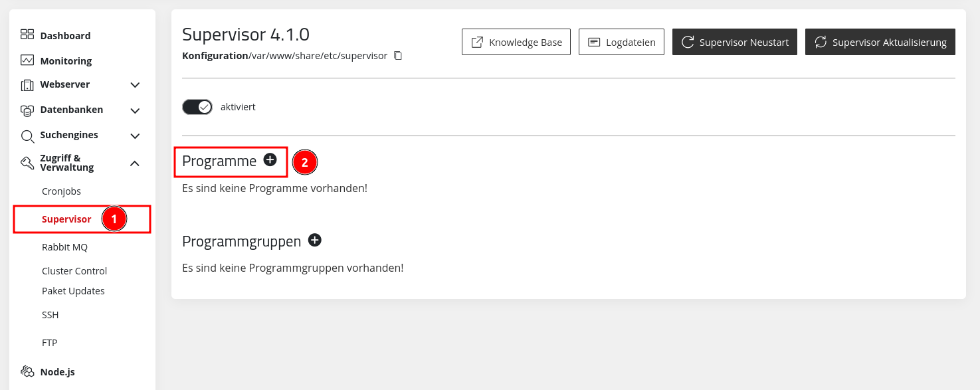Viewport: 980px width, 390px height.
Task: Toggle the aktiviert switch off
Action: (197, 107)
